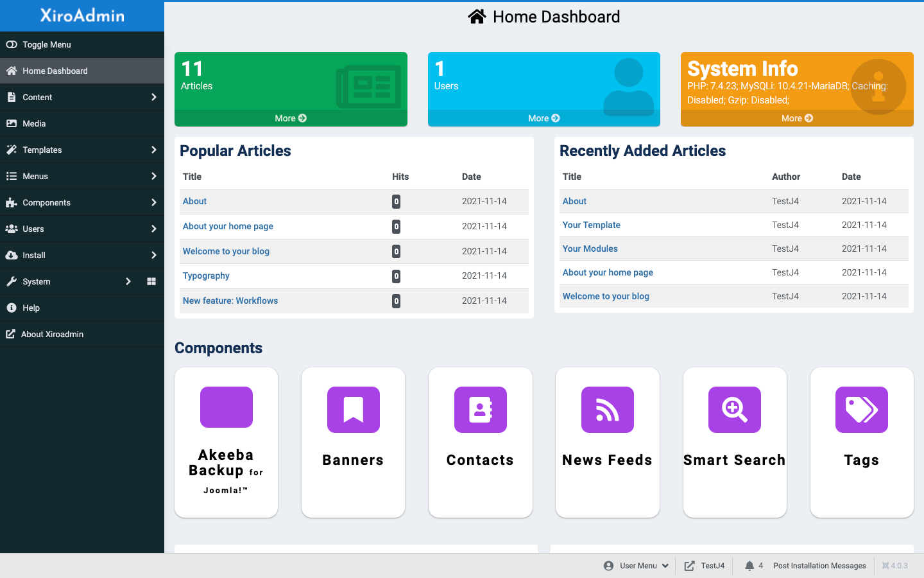Viewport: 924px width, 578px height.
Task: Select the Smart Search magnifier icon
Action: click(734, 410)
